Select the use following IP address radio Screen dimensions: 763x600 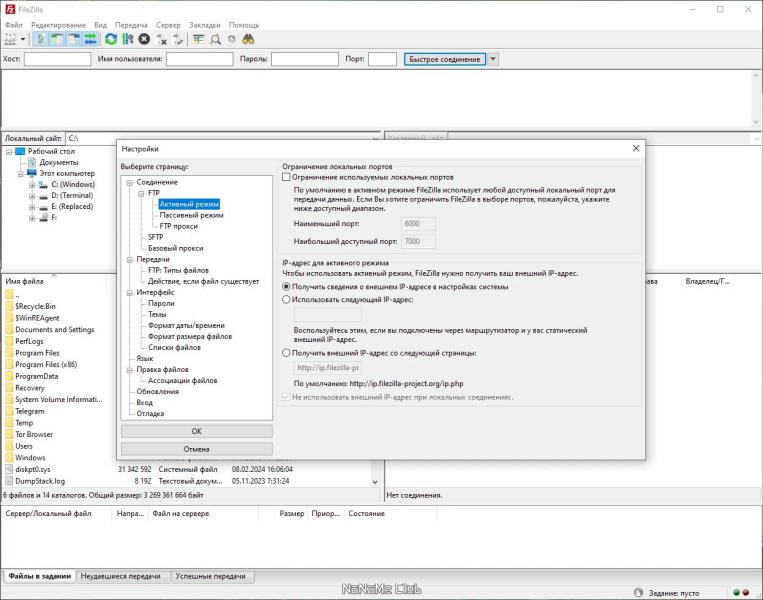286,300
